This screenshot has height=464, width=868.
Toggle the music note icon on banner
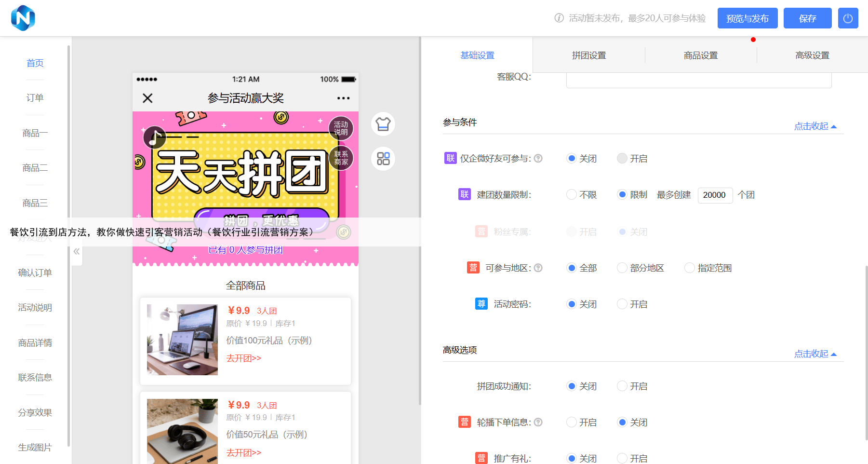click(x=155, y=138)
